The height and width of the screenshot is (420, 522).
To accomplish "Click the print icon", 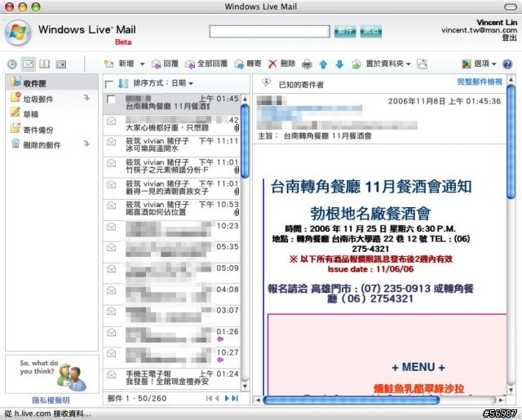I will tap(307, 64).
